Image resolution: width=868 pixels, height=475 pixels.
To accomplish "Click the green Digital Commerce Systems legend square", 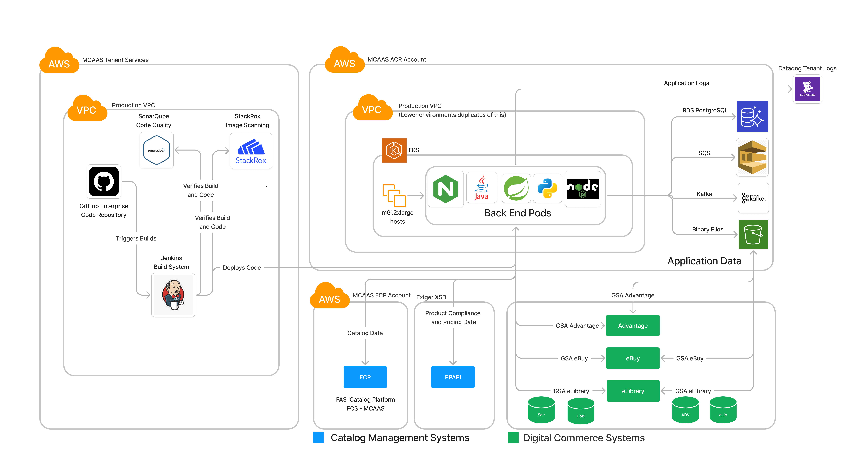I will (513, 438).
